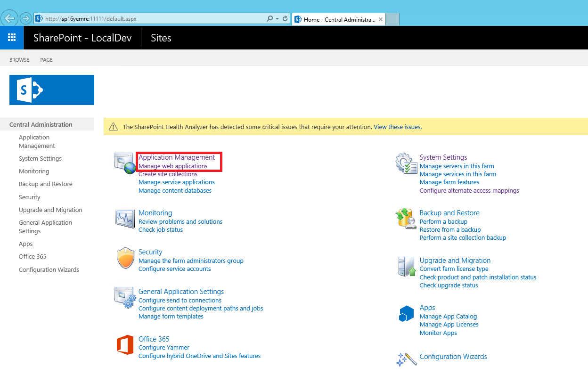This screenshot has width=588, height=383.
Task: Open the address bar search dropdown arrow
Action: tap(277, 19)
